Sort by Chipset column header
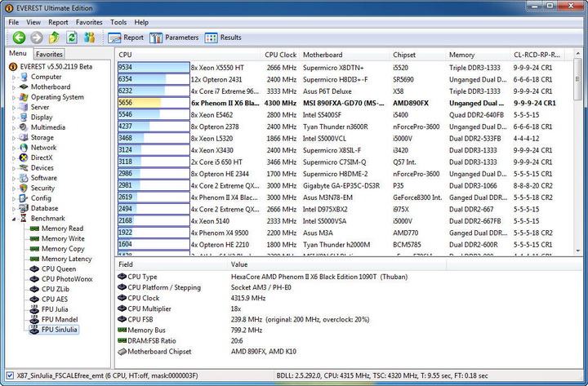Screen dimensions: 588x386 (x=417, y=55)
